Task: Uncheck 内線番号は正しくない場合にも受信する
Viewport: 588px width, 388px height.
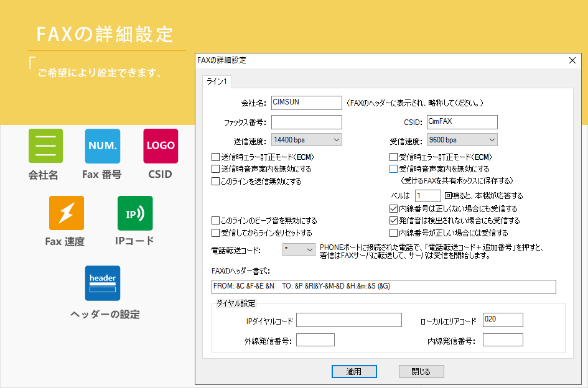Action: coord(393,208)
